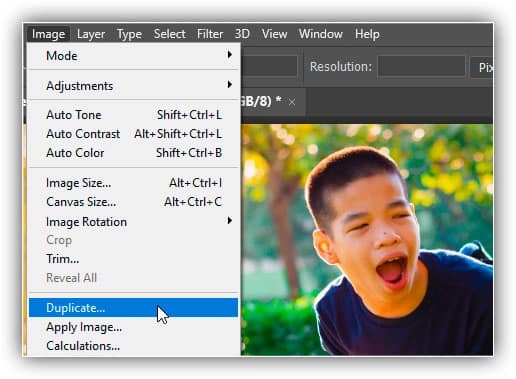Screen dimensions: 516x379
Task: Open the 3D menu
Action: tap(242, 34)
